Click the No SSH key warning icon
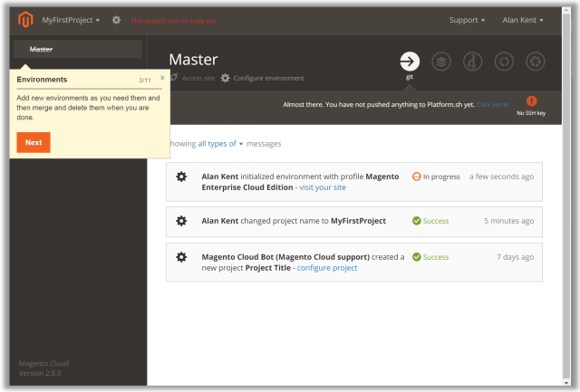 (x=531, y=101)
